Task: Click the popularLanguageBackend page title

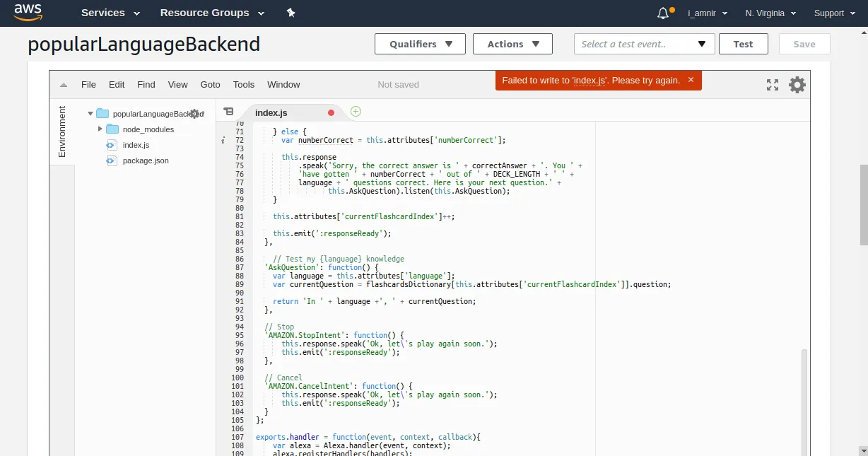Action: (144, 44)
